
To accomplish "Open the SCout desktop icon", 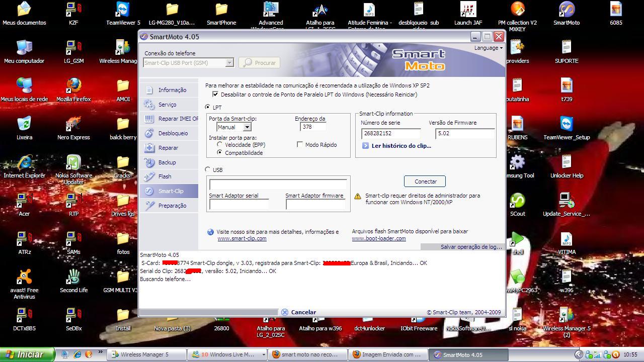I will point(517,205).
